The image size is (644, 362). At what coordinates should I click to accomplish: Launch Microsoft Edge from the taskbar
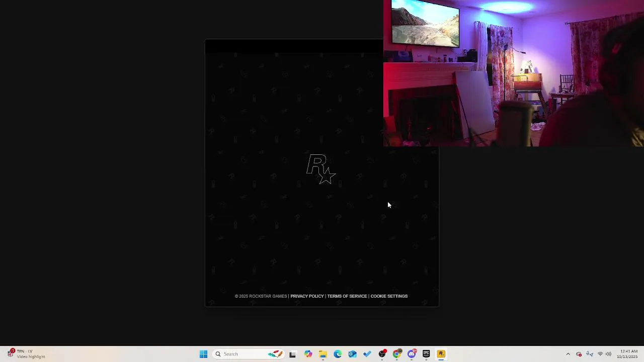(338, 354)
